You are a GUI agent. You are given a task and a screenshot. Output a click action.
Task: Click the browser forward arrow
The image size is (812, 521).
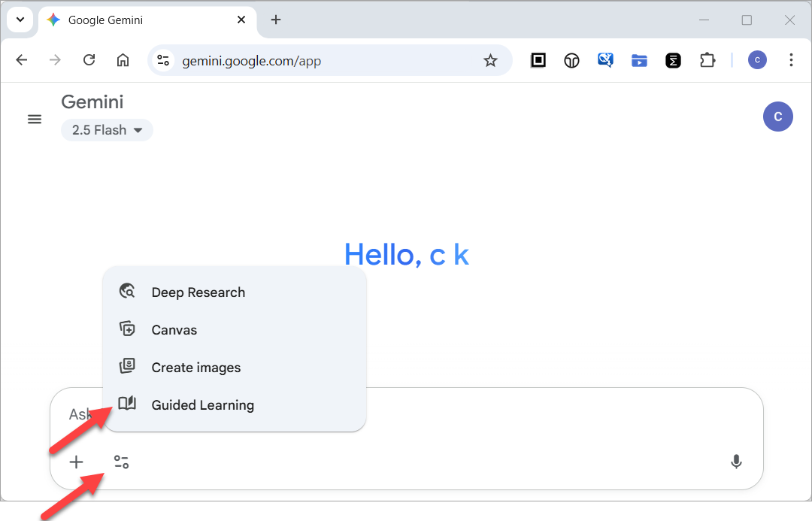tap(55, 60)
